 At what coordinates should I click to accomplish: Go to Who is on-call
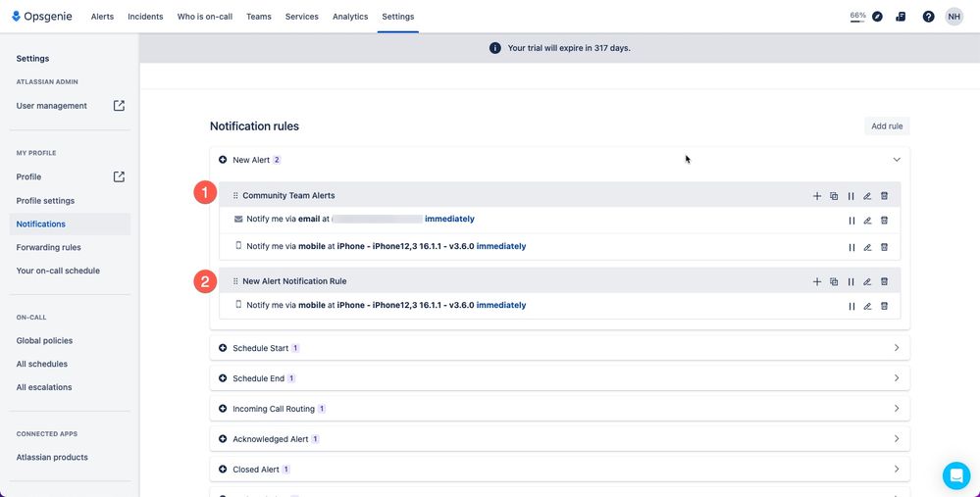[205, 17]
